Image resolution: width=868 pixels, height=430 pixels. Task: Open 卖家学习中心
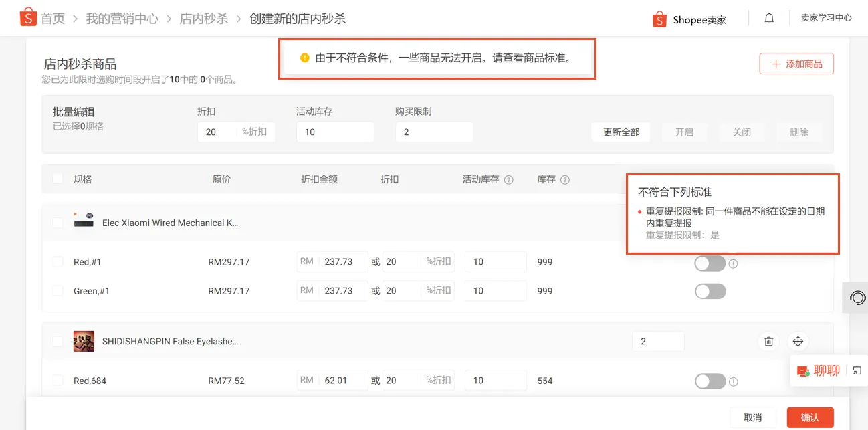tap(827, 18)
